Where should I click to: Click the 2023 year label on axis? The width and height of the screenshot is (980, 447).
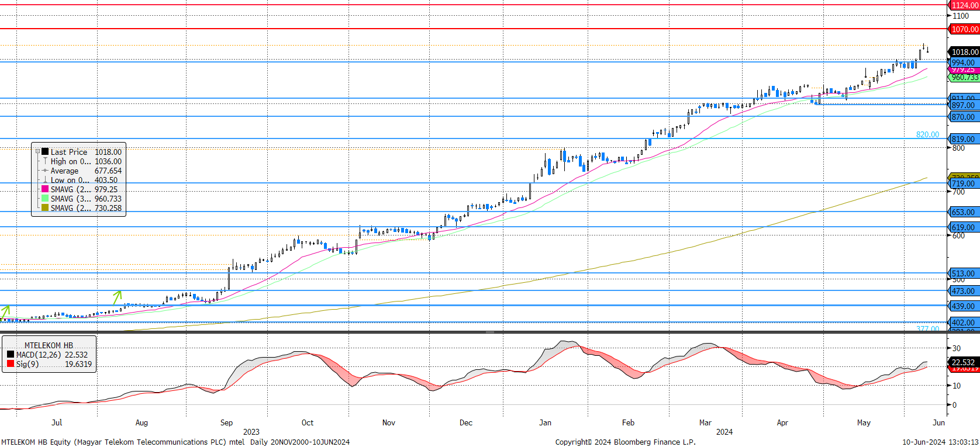click(x=251, y=432)
